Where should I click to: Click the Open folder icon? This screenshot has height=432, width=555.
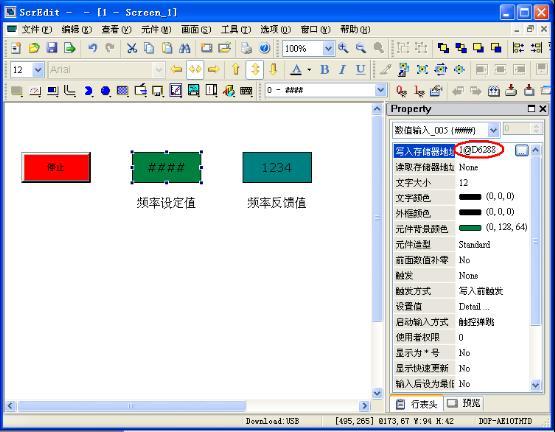tap(34, 48)
